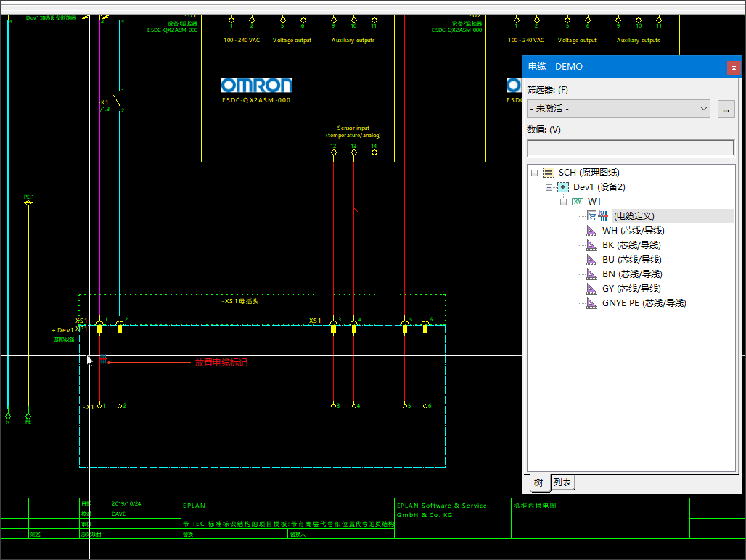This screenshot has width=746, height=560.
Task: Click the Sensor input label on U1
Action: click(353, 132)
